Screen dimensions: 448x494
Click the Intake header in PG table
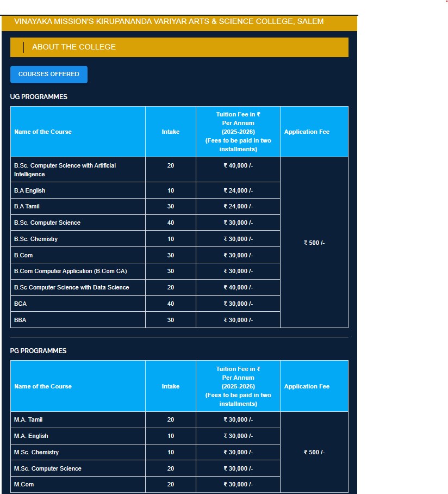171,386
